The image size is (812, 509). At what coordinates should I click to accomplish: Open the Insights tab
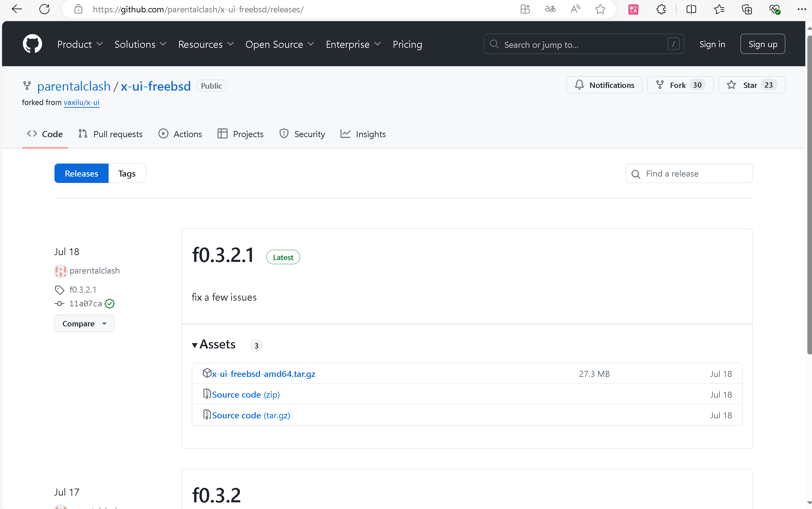pos(363,134)
